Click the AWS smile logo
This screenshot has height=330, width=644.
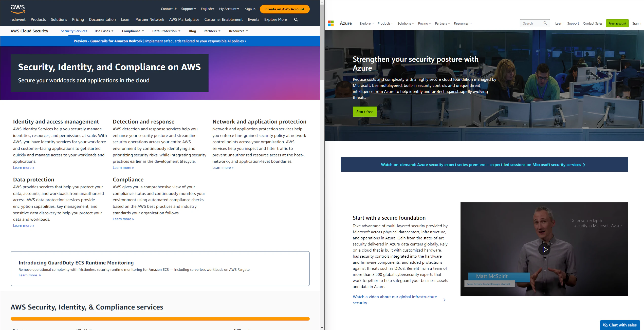pyautogui.click(x=18, y=9)
